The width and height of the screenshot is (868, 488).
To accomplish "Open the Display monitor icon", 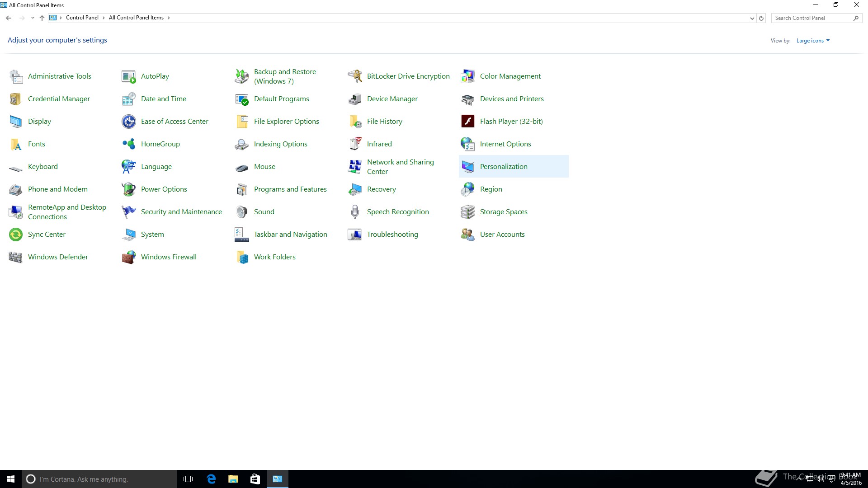I will (x=16, y=122).
